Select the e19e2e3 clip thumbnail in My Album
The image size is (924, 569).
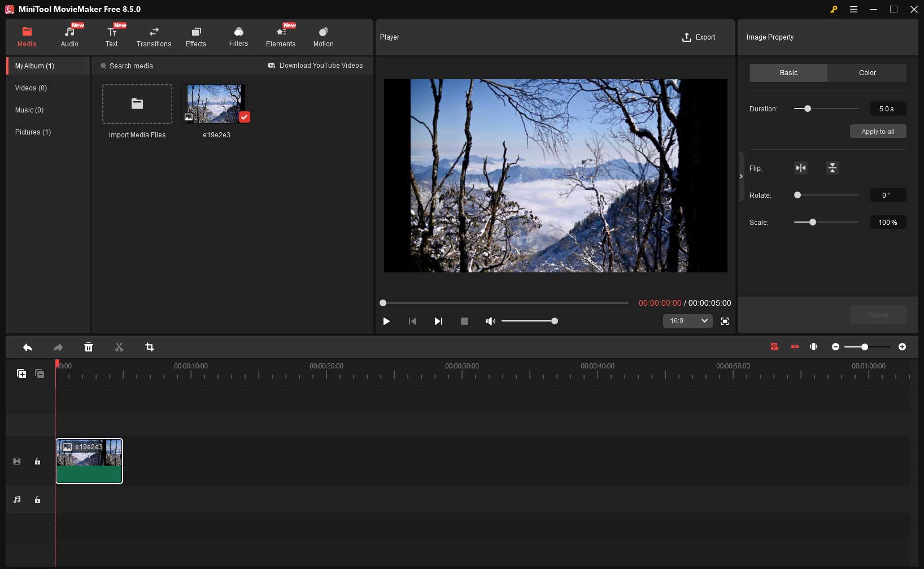point(216,103)
